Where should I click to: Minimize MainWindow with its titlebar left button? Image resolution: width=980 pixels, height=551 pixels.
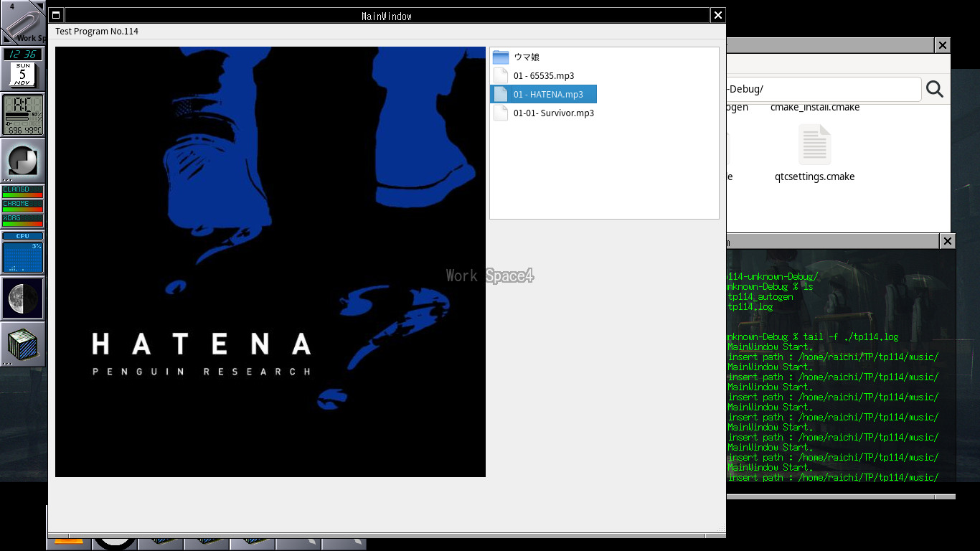pyautogui.click(x=56, y=15)
